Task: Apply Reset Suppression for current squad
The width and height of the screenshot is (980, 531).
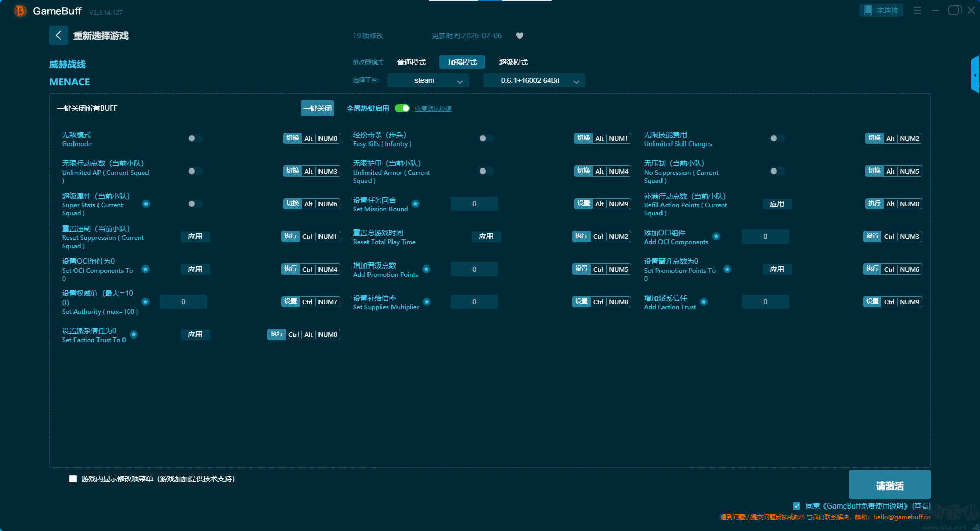Action: [x=195, y=236]
